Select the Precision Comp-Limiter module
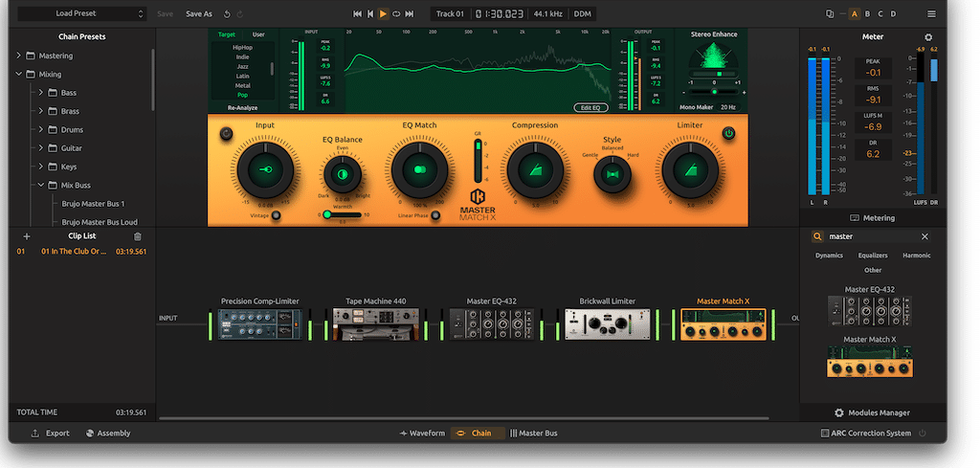The image size is (980, 468). pos(260,323)
